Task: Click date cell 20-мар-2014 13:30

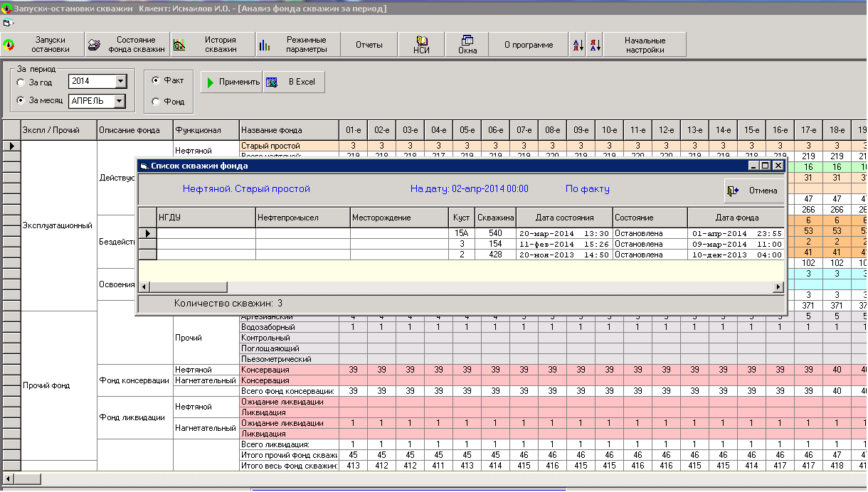Action: tap(564, 233)
